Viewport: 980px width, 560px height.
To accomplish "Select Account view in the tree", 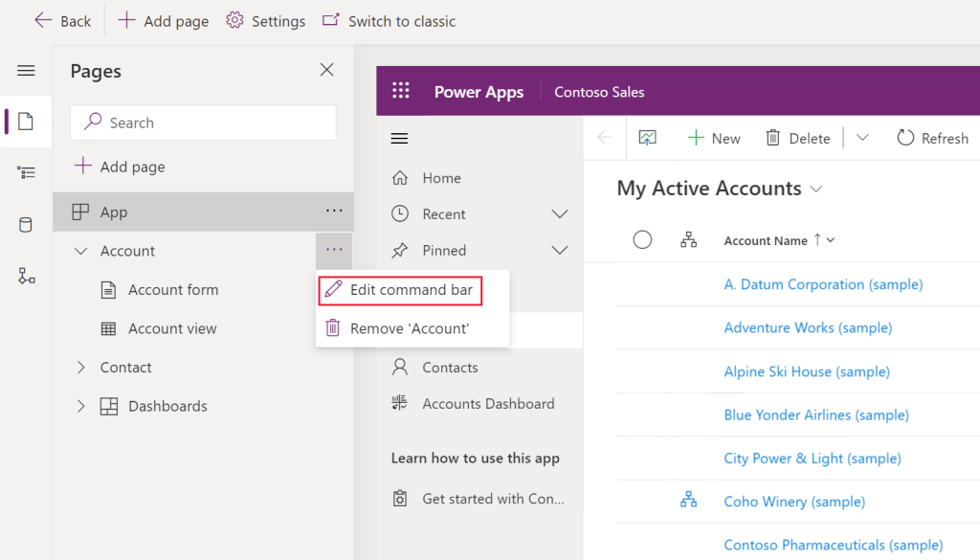I will point(172,328).
